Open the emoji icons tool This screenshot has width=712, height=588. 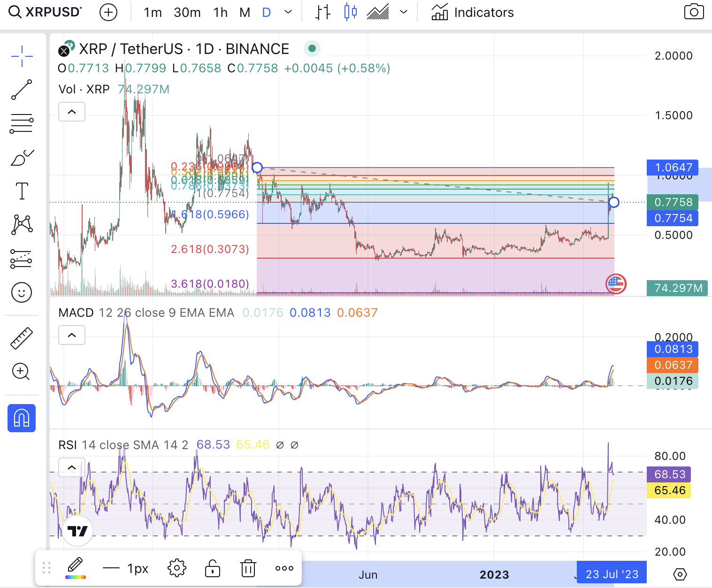click(22, 292)
